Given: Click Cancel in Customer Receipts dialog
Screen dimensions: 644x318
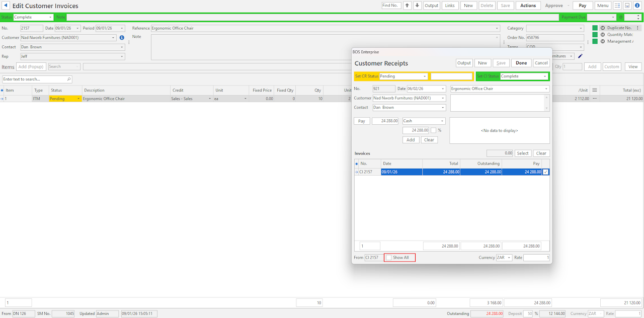Looking at the screenshot, I should pos(541,63).
